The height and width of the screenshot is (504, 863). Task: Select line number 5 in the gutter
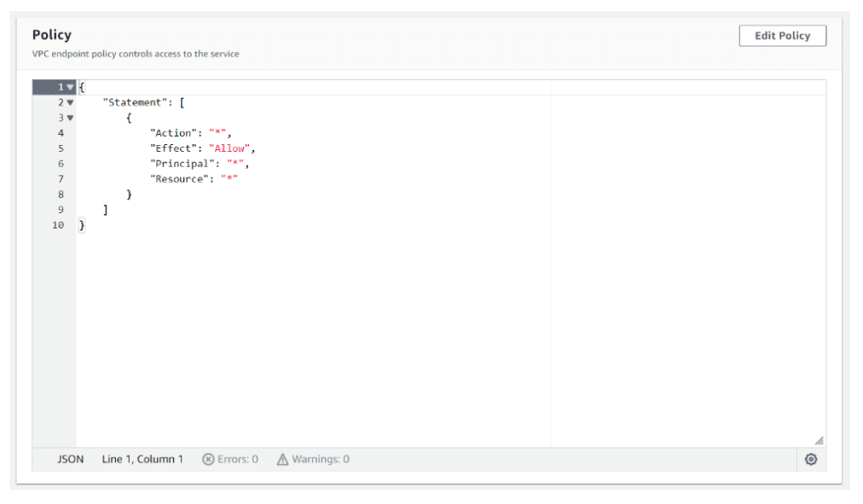(x=61, y=148)
